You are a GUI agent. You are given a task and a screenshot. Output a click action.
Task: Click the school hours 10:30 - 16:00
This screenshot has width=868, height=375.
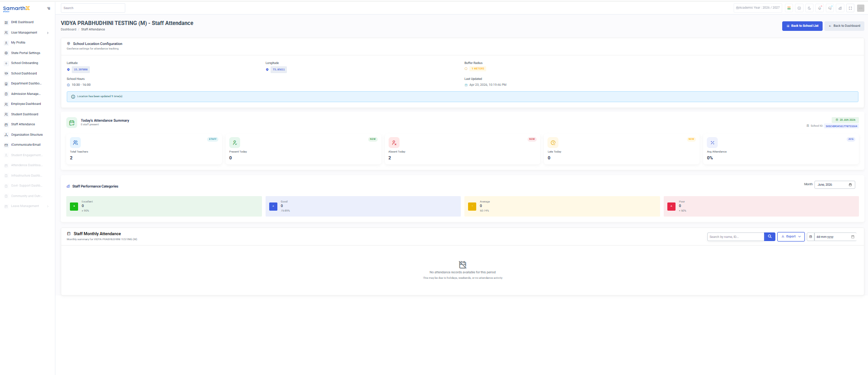[x=81, y=85]
